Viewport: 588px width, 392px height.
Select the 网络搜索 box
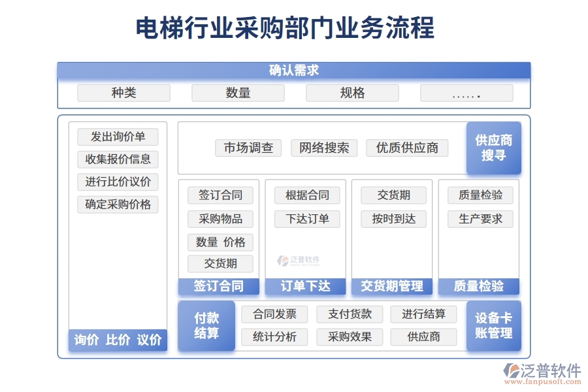323,148
